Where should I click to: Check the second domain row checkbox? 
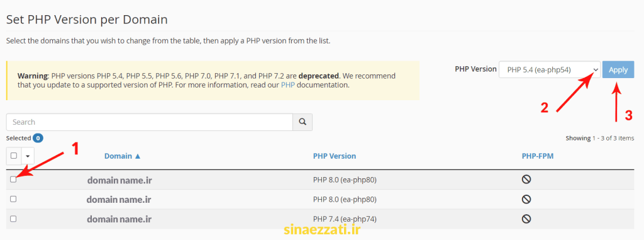pos(13,199)
